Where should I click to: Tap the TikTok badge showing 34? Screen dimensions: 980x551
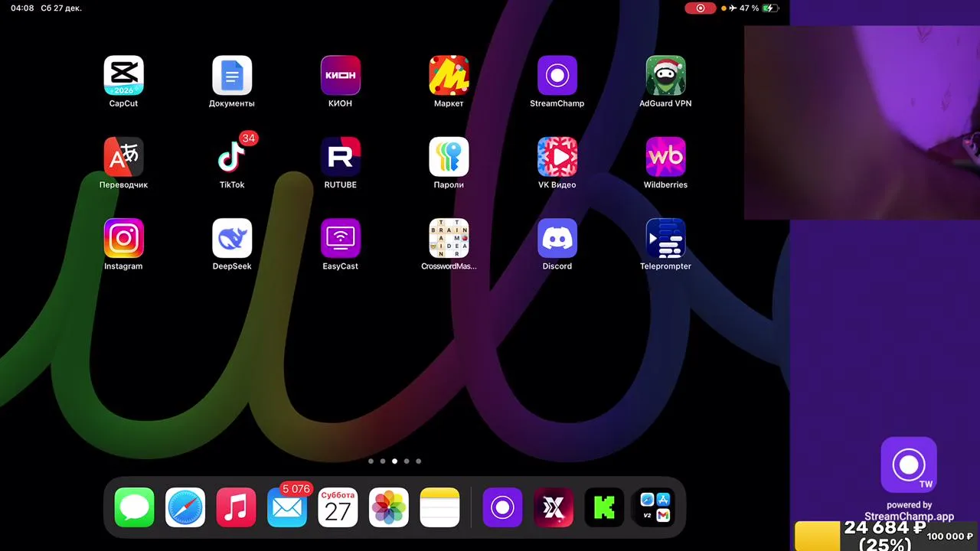(248, 139)
